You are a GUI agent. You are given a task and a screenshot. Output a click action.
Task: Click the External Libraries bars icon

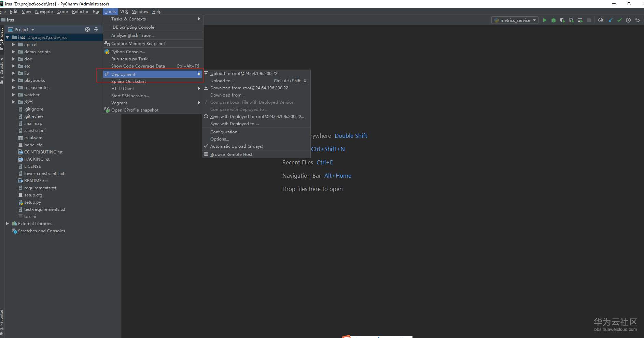[14, 224]
